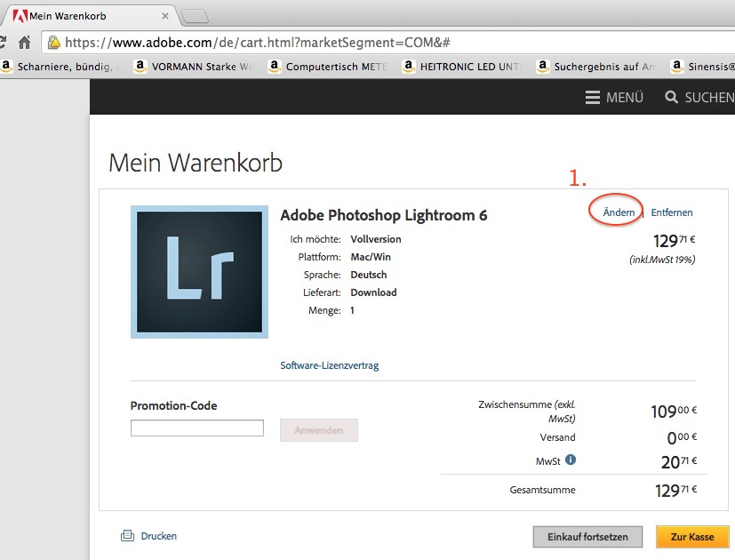Click the Ändern link for Lightroom 6

click(x=619, y=212)
